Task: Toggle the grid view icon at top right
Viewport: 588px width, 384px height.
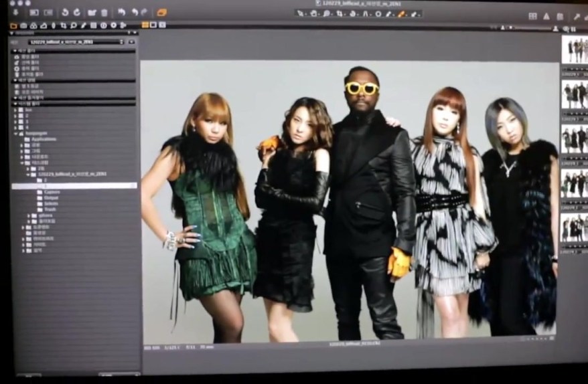Action: coord(532,16)
